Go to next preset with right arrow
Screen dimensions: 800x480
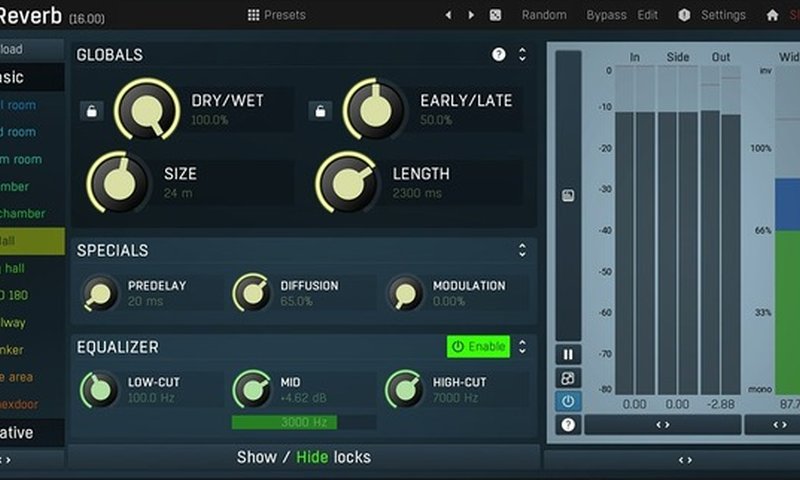pos(471,15)
